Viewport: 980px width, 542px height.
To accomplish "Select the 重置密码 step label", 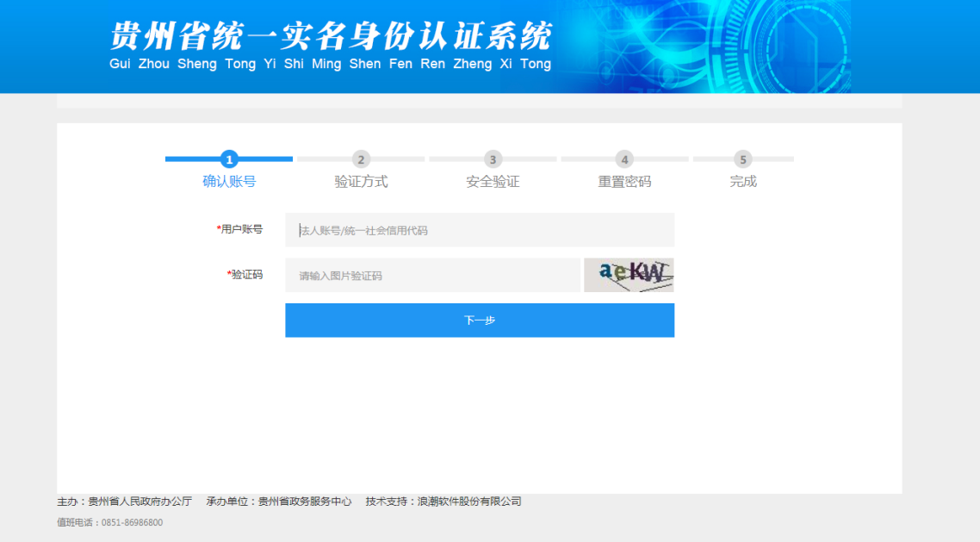I will (624, 182).
